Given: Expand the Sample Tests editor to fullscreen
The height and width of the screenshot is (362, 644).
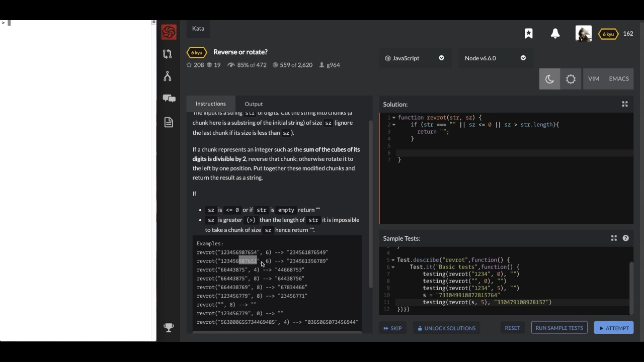Looking at the screenshot, I should pos(614,238).
